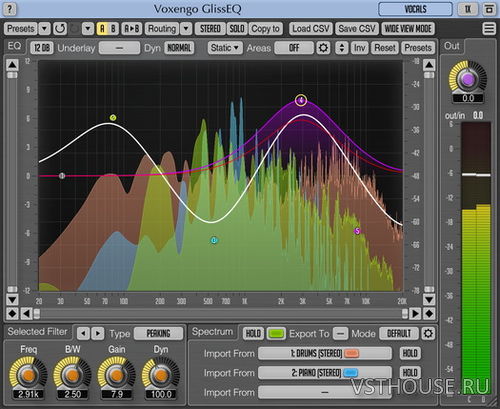Select previous filter arrow
This screenshot has width=500, height=409.
(83, 333)
